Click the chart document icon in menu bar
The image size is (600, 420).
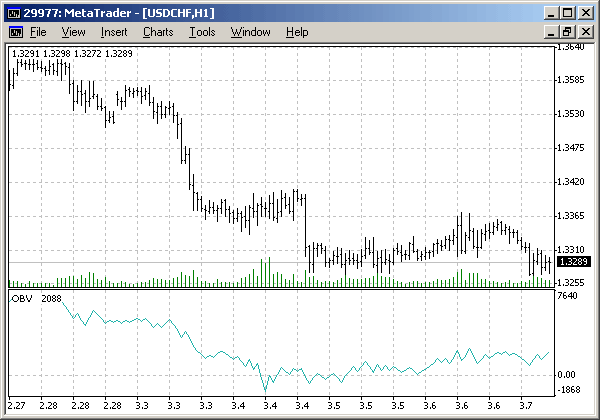coord(16,32)
